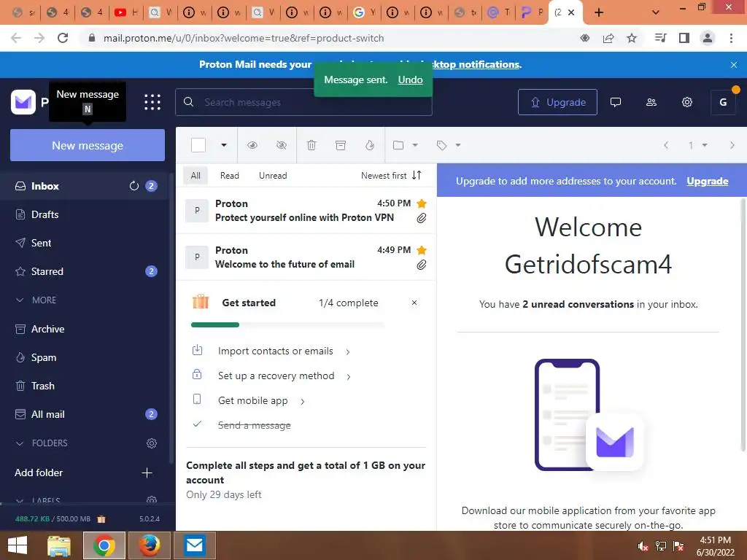Click the mark as read eye icon

252,145
